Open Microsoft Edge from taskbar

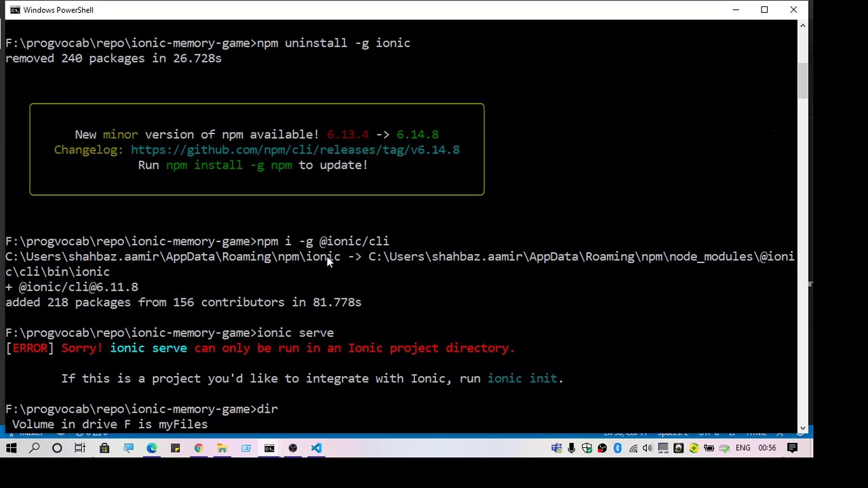pyautogui.click(x=152, y=448)
